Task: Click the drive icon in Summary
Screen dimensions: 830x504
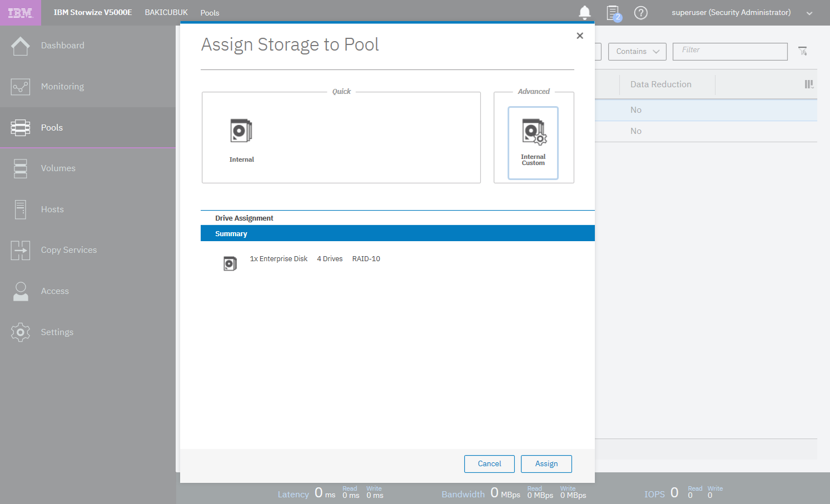Action: click(x=230, y=263)
